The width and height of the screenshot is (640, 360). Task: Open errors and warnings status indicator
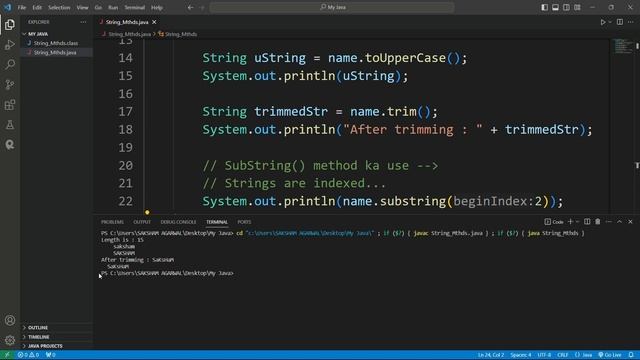(28, 355)
